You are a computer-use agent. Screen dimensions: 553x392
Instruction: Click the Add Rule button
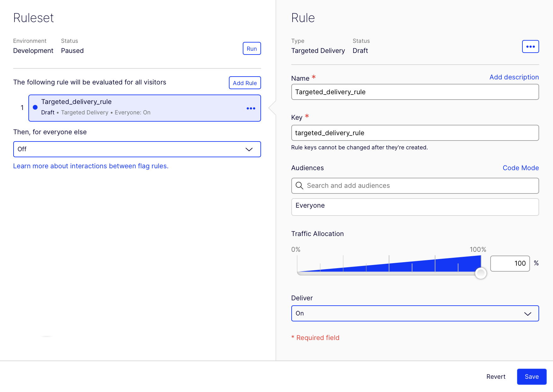(245, 83)
